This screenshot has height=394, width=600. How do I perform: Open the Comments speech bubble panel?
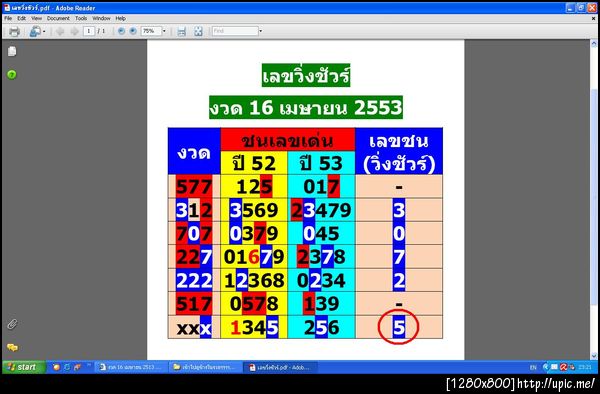pos(12,347)
